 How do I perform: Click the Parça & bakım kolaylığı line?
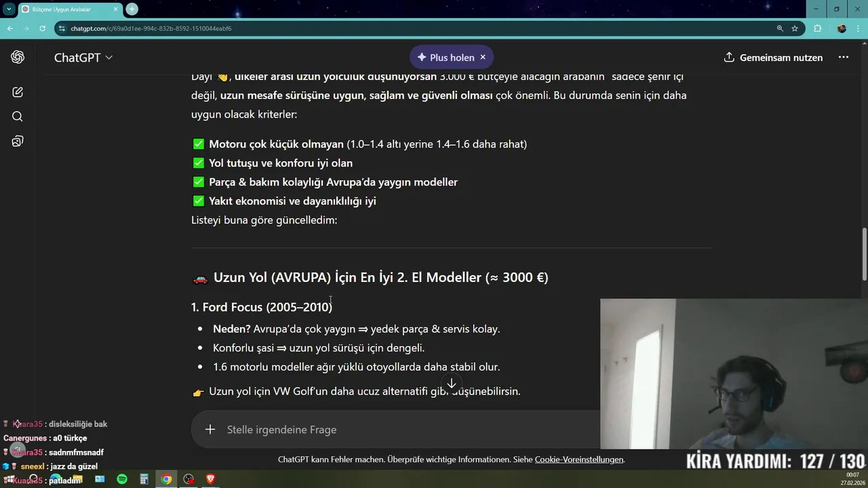[325, 182]
